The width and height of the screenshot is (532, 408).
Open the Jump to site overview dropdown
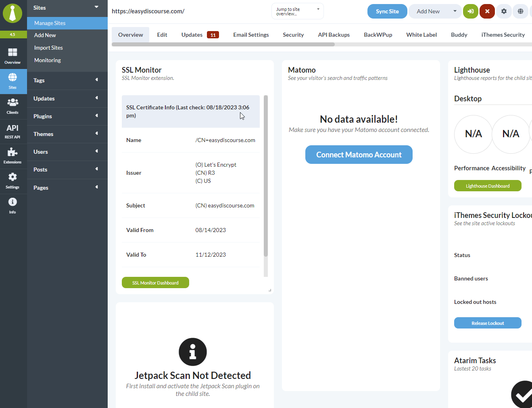click(298, 11)
